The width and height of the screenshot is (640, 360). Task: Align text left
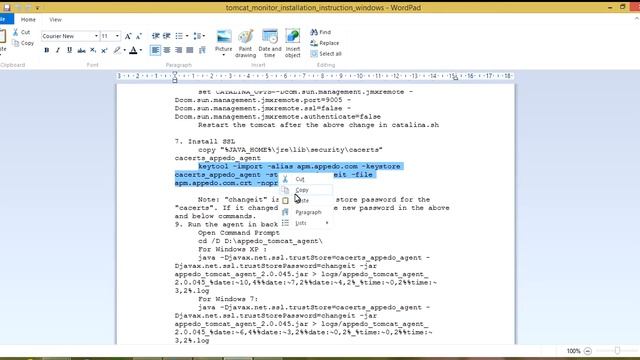pyautogui.click(x=155, y=50)
